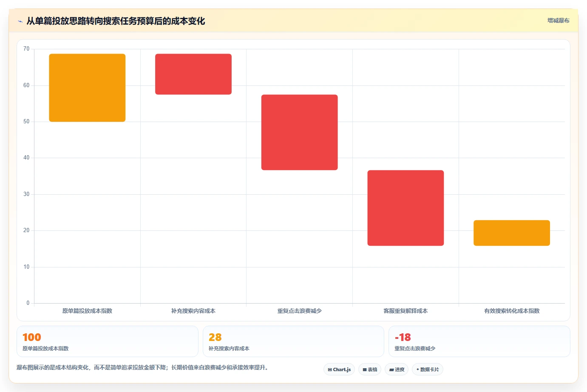The height and width of the screenshot is (392, 587).
Task: Click the 数据卡片 tag
Action: pos(428,369)
